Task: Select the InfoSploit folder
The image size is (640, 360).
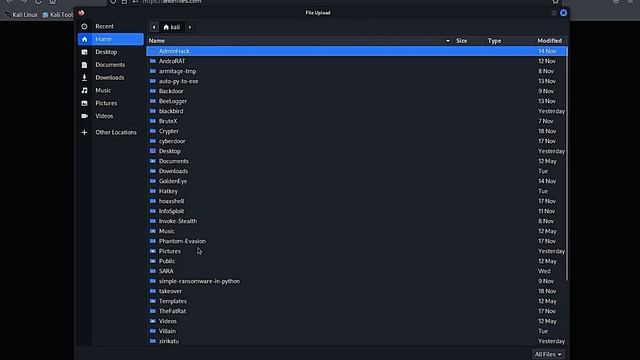Action: (357, 211)
